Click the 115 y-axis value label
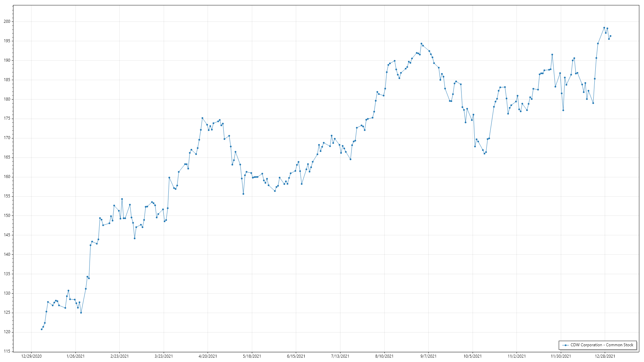The image size is (644, 362). (7, 351)
